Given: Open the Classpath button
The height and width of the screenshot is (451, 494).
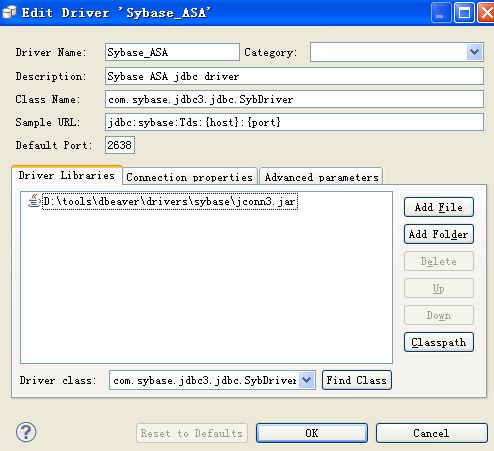Looking at the screenshot, I should click(x=439, y=342).
